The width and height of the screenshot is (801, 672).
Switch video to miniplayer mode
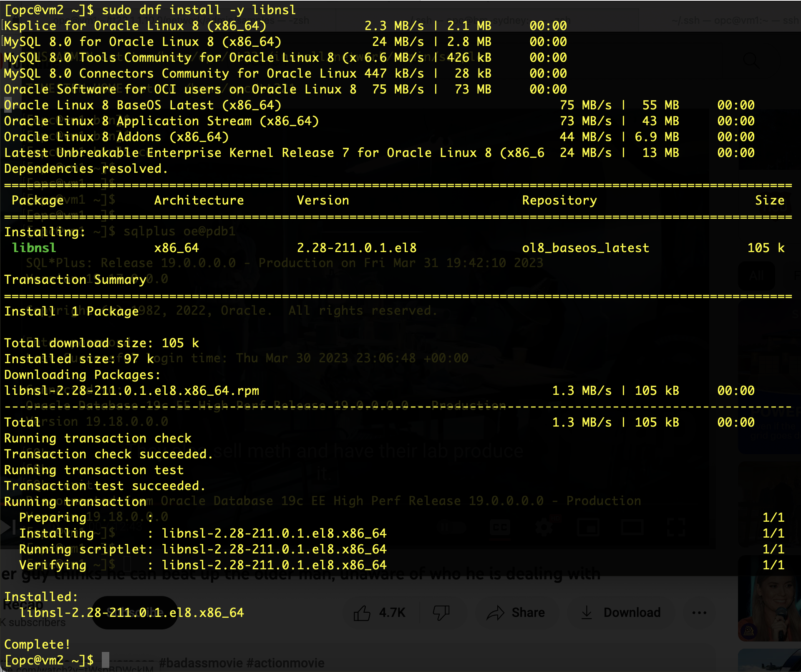click(x=588, y=528)
